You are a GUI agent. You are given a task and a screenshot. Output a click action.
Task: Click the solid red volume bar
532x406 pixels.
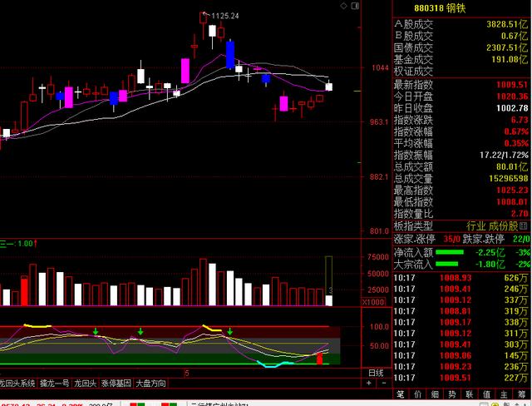[x=24, y=291]
